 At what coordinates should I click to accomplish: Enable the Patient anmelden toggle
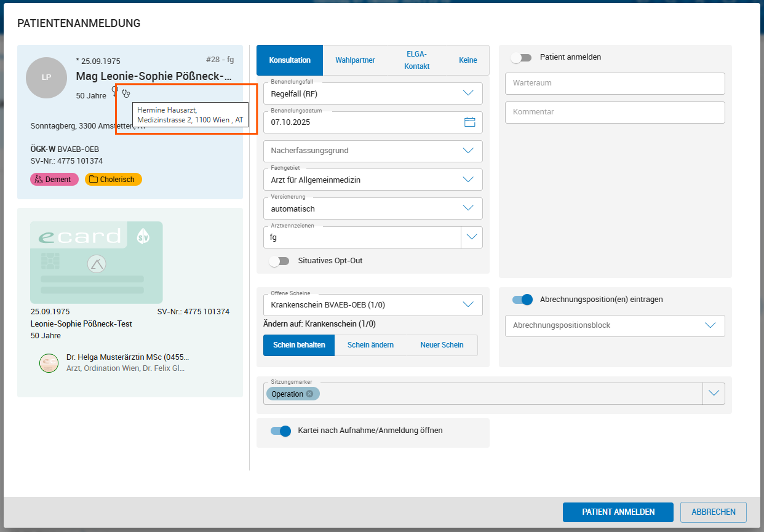click(521, 57)
